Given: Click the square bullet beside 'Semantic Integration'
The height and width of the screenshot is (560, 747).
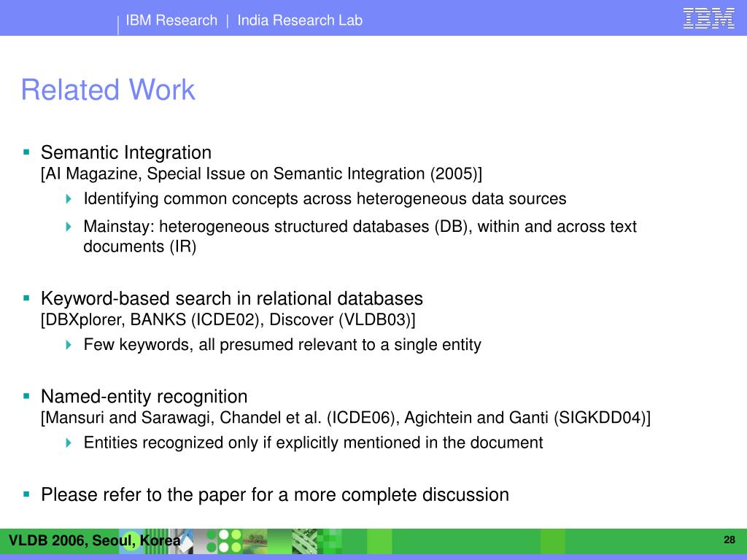Looking at the screenshot, I should click(26, 152).
